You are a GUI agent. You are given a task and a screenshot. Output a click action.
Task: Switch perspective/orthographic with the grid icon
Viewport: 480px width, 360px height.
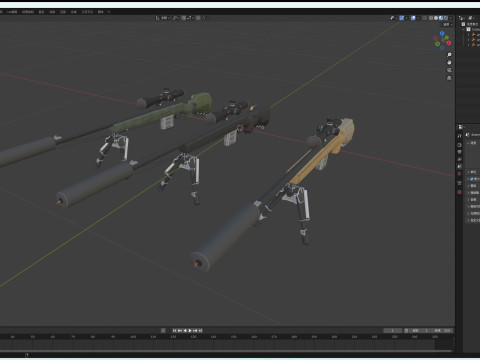click(449, 78)
